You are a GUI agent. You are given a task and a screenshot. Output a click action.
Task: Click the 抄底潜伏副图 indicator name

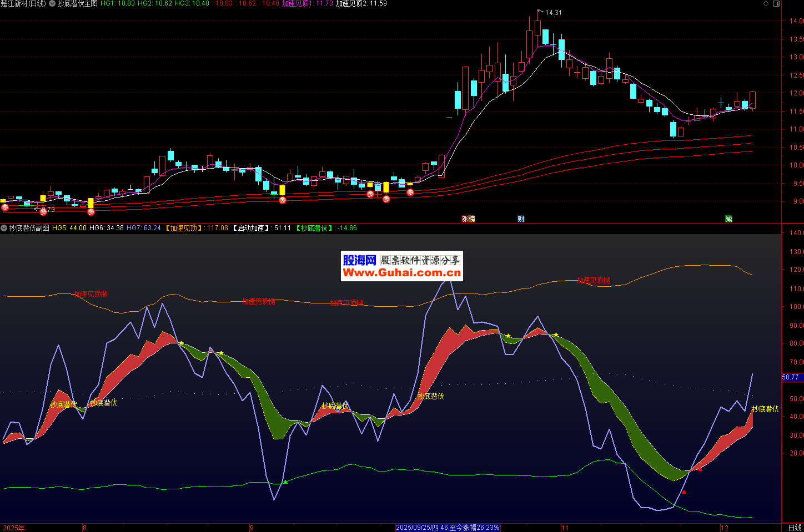pos(29,228)
